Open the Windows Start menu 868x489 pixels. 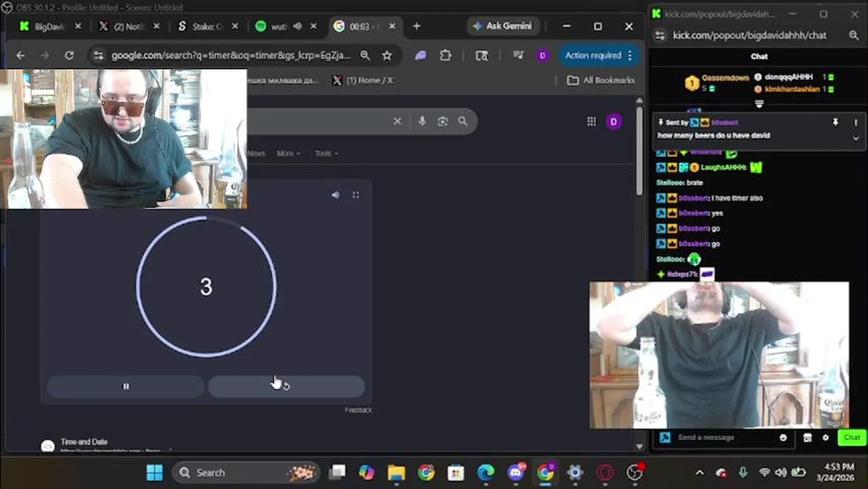pos(155,473)
